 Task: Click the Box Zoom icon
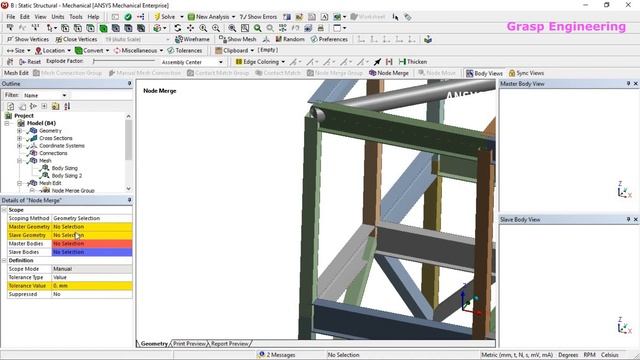pyautogui.click(x=244, y=28)
